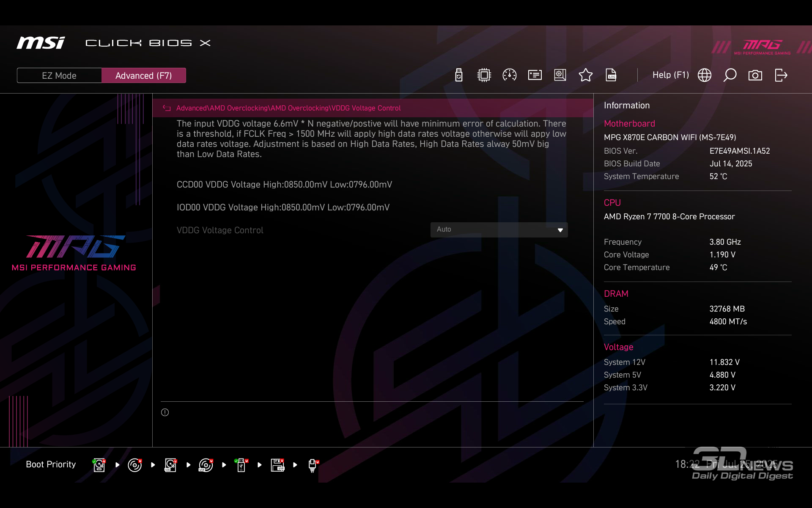Click the System 12V 11.832 V value
The width and height of the screenshot is (812, 508).
pos(724,362)
